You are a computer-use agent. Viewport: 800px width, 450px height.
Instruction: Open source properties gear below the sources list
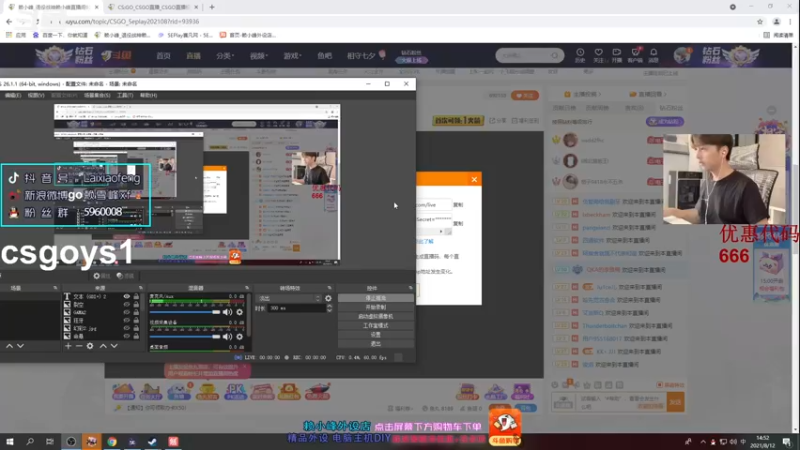click(x=90, y=346)
